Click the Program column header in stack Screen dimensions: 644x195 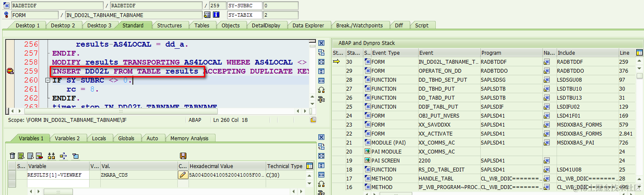tap(511, 53)
